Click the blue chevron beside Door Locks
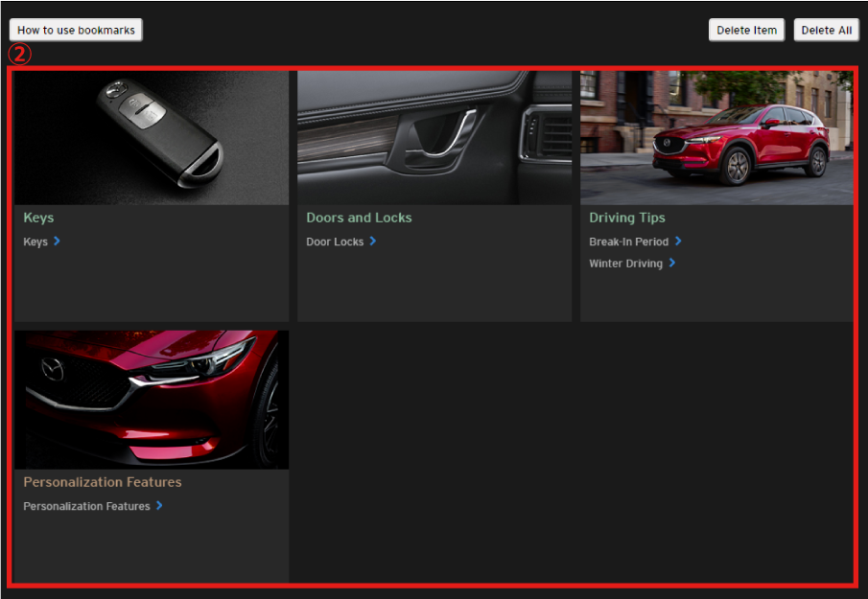Image resolution: width=868 pixels, height=599 pixels. [x=373, y=242]
